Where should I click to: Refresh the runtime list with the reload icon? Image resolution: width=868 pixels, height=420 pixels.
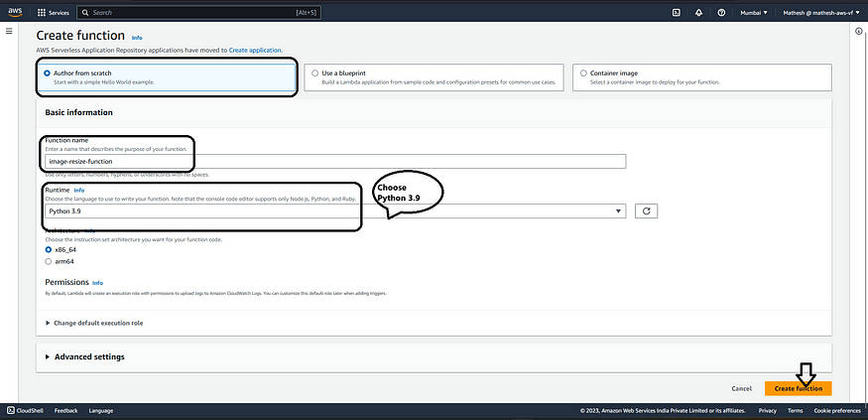(646, 211)
